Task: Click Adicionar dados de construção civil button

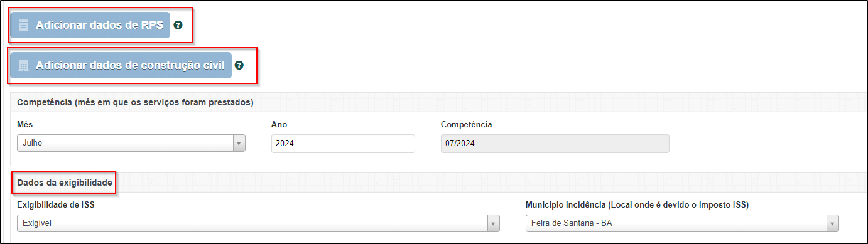Action: point(121,65)
